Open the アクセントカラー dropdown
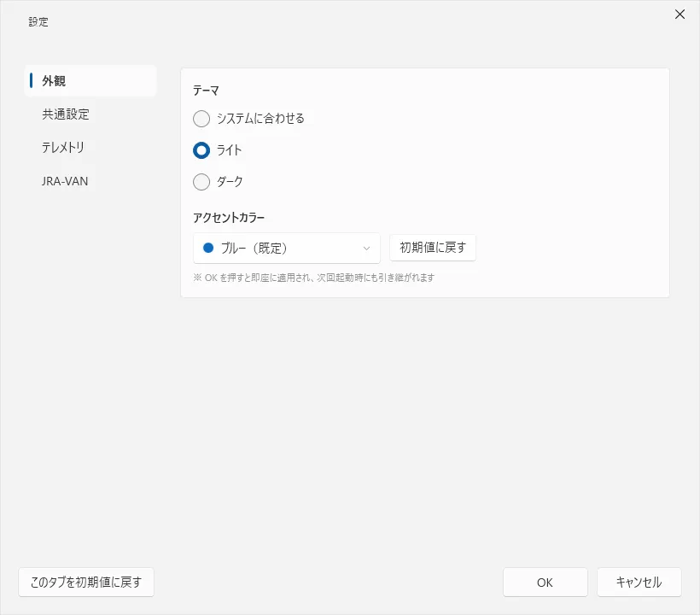Image resolution: width=700 pixels, height=615 pixels. 287,248
